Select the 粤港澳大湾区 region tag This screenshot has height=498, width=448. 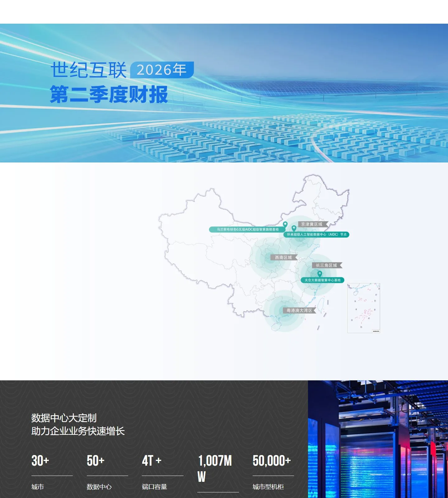tap(299, 310)
